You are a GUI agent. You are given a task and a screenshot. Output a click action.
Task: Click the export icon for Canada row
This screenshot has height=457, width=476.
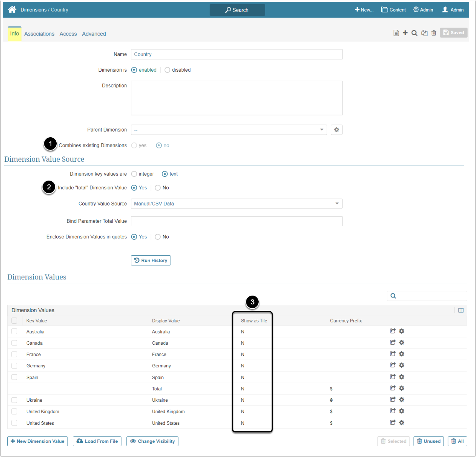[x=393, y=342]
